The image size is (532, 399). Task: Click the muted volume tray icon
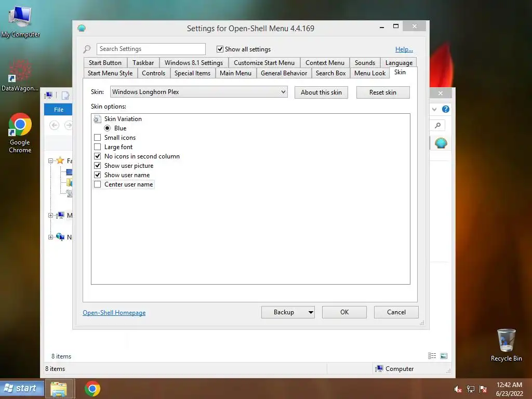[458, 389]
